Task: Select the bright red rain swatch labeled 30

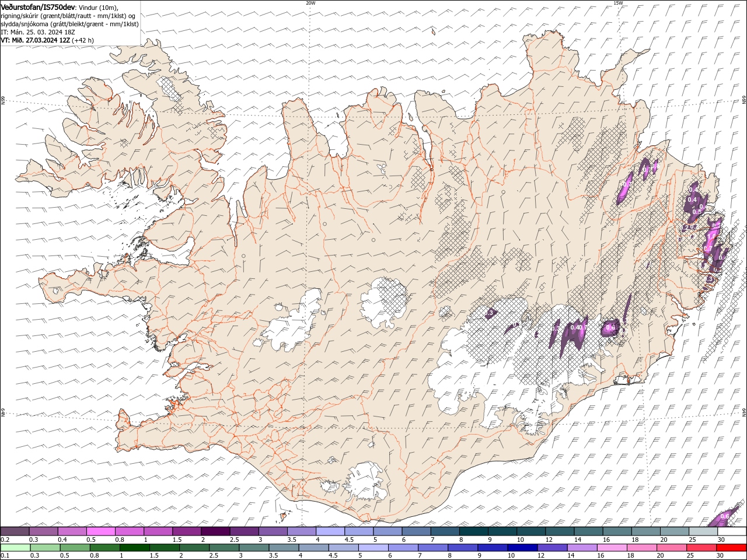Action: click(732, 548)
